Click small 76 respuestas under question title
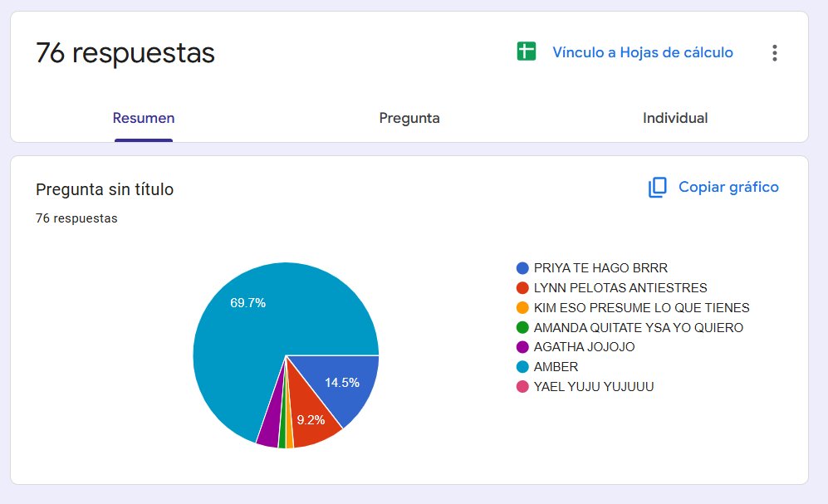This screenshot has height=504, width=828. tap(76, 218)
